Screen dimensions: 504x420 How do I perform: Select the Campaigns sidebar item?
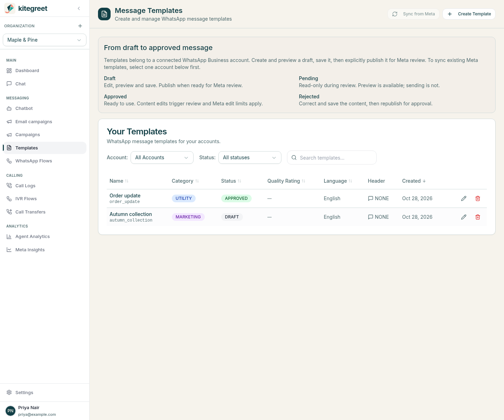point(44,135)
